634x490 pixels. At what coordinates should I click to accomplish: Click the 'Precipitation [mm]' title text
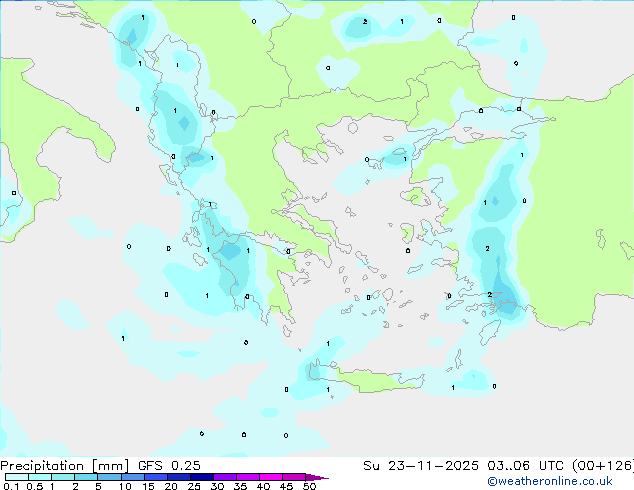click(65, 466)
